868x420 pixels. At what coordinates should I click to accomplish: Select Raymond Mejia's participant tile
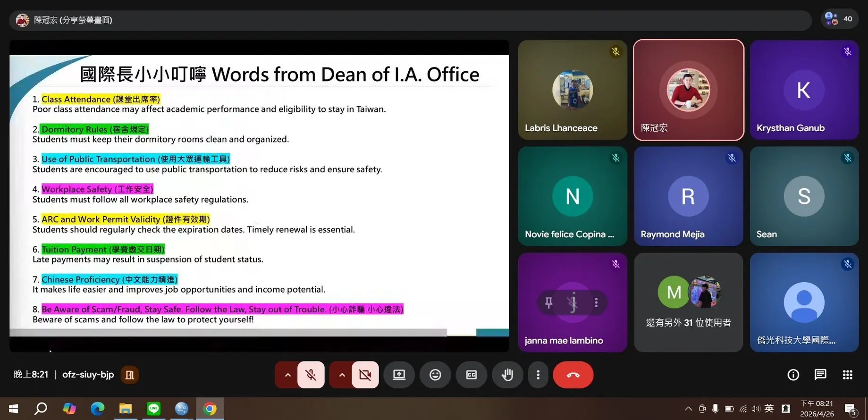[688, 196]
